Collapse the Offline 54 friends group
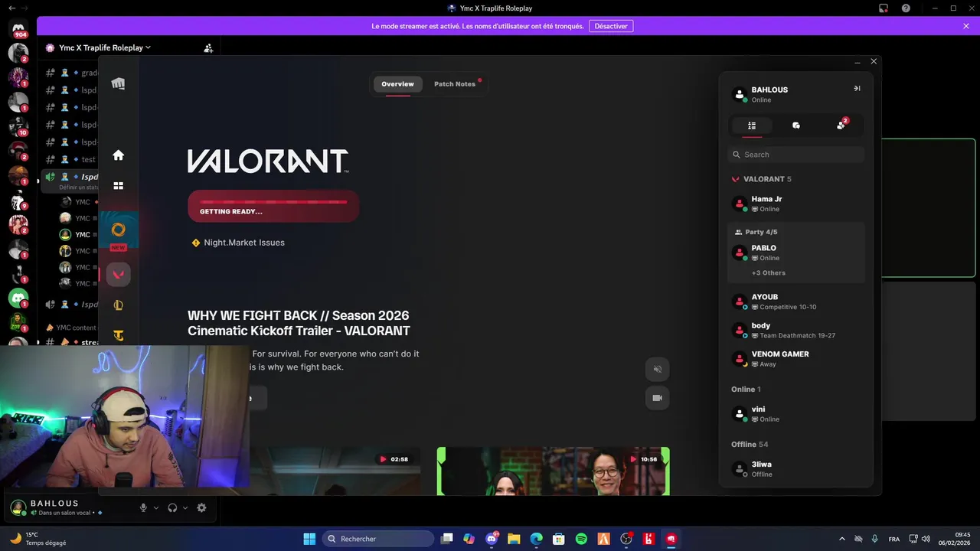This screenshot has height=551, width=980. [750, 445]
